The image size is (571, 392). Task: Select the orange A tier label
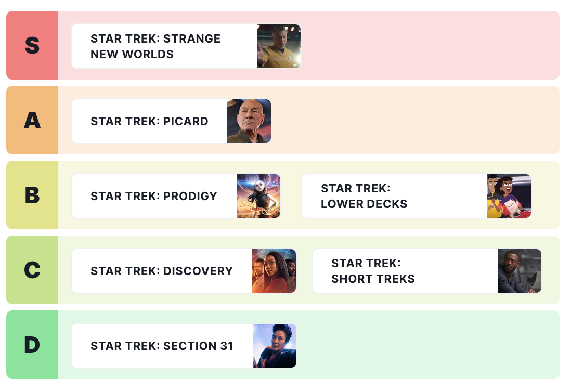[32, 121]
